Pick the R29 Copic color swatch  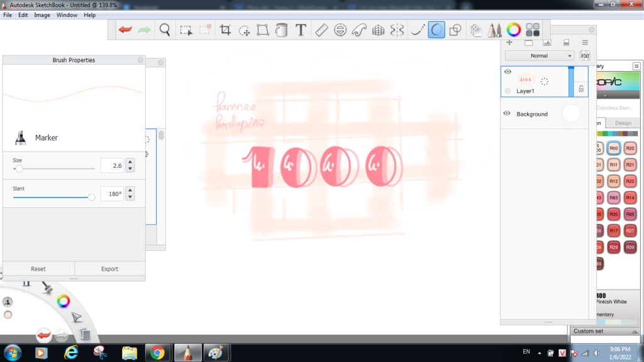[614, 247]
